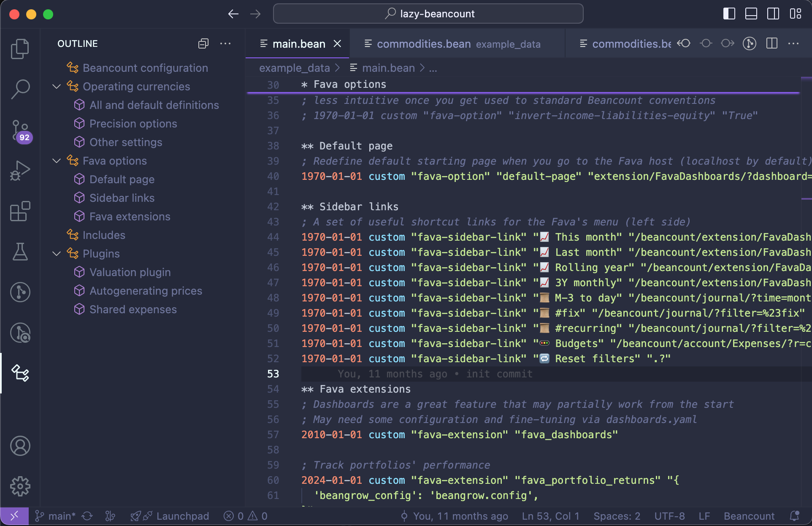Open the Testing flask view
The width and height of the screenshot is (812, 526).
tap(20, 252)
